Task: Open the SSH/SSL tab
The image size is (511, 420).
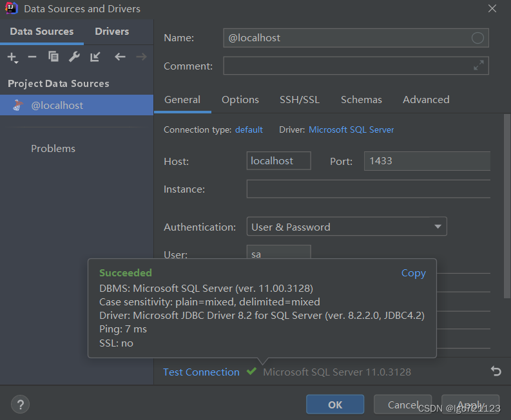Action: coord(300,100)
